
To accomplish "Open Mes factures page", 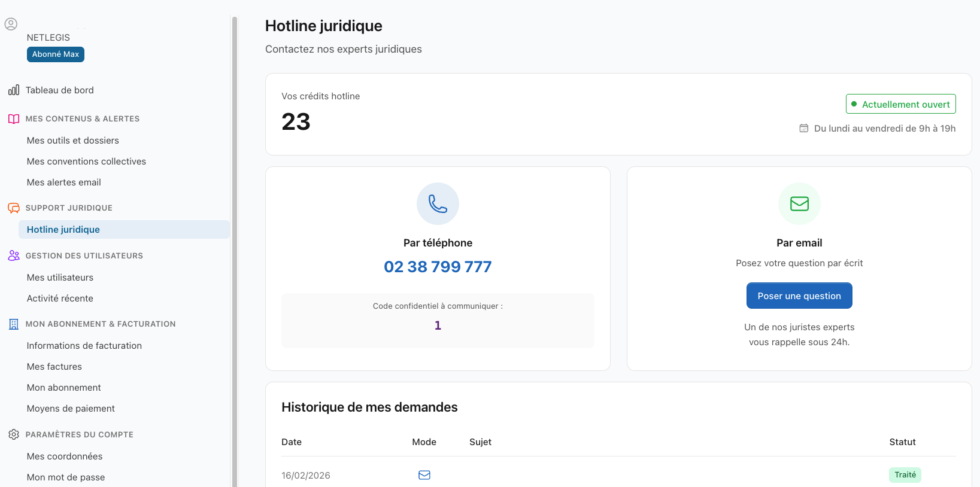I will click(54, 367).
